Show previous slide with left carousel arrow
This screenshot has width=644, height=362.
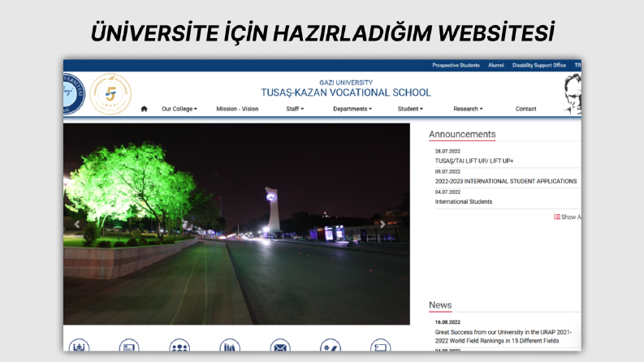[x=77, y=224]
